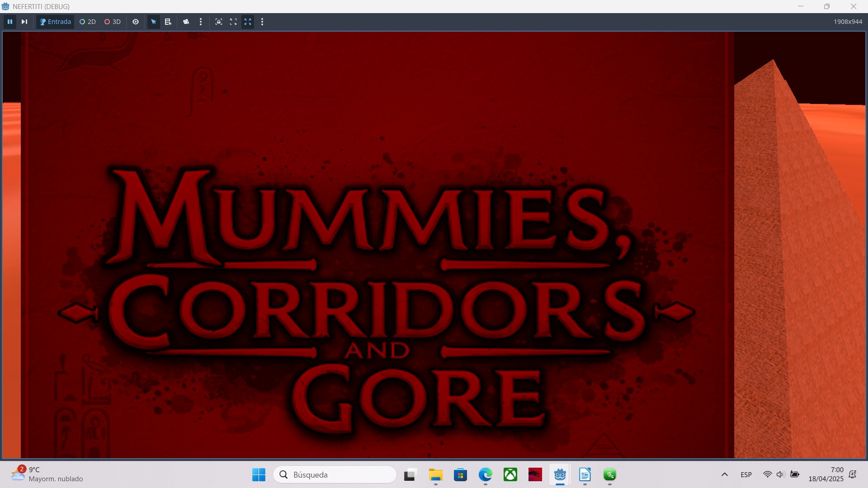Open embedding options three-dot menu
The width and height of the screenshot is (868, 488).
pos(262,22)
